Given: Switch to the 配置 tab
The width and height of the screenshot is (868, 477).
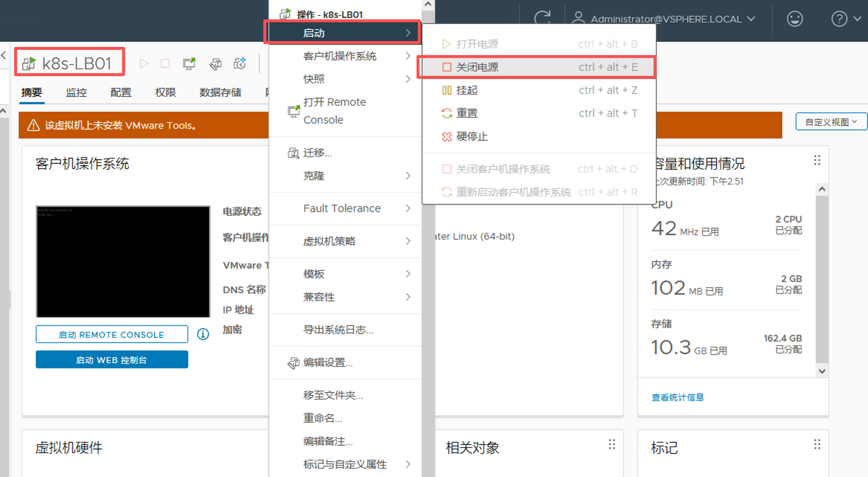Looking at the screenshot, I should tap(121, 92).
